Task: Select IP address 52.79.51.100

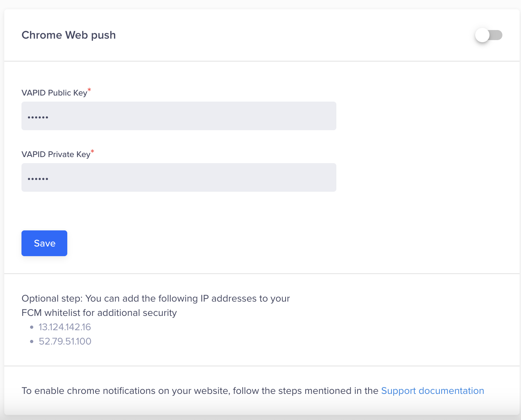Action: click(x=65, y=341)
